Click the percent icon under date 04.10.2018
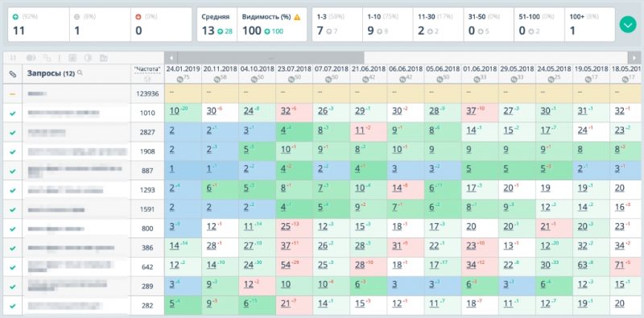 click(x=254, y=79)
